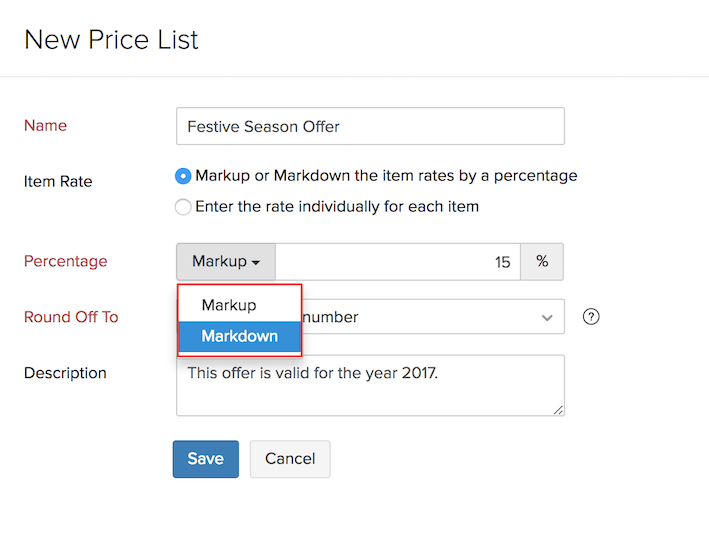The width and height of the screenshot is (709, 533).
Task: Click the percent sign beside the value
Action: (542, 262)
